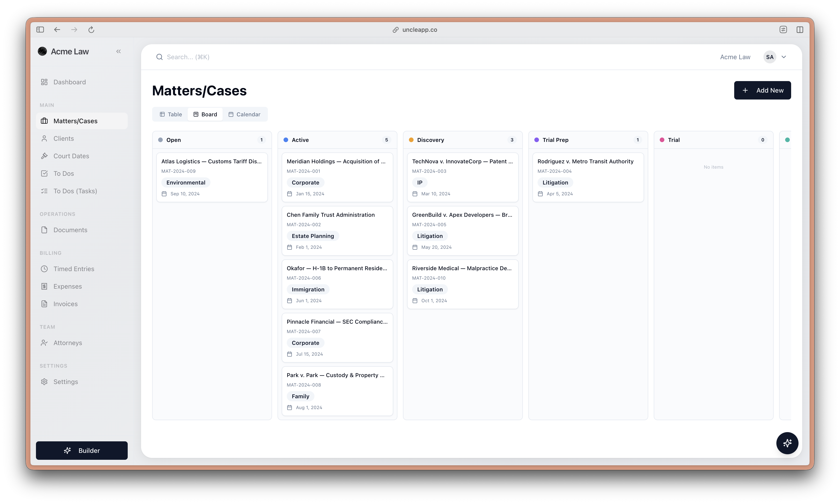This screenshot has width=840, height=504.
Task: Open Attorneys team icon in sidebar
Action: (44, 343)
